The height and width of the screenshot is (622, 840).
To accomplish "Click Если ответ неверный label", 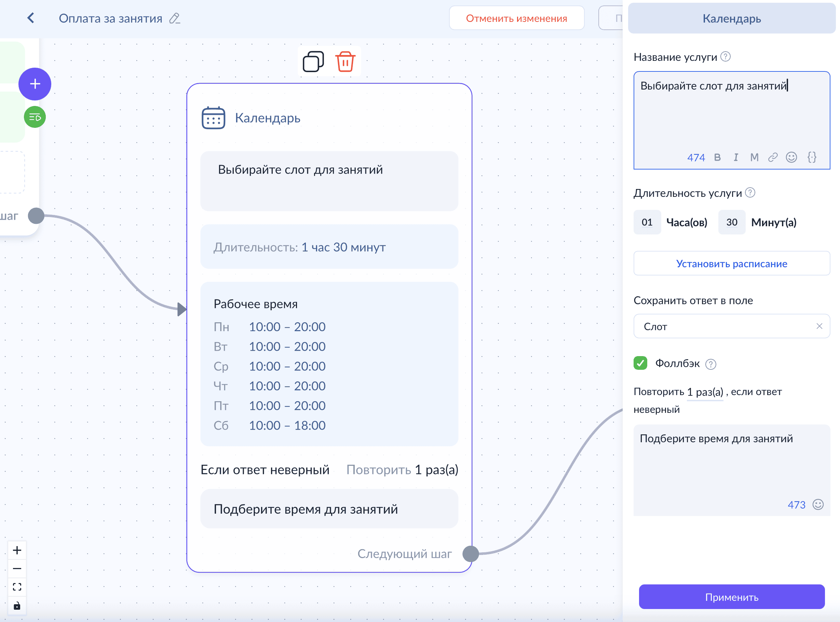I will [265, 470].
